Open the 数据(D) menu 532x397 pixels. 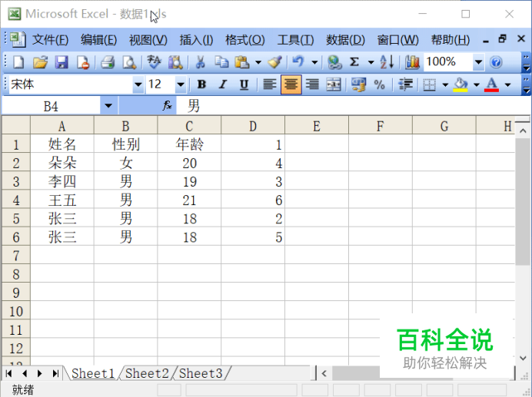point(345,40)
